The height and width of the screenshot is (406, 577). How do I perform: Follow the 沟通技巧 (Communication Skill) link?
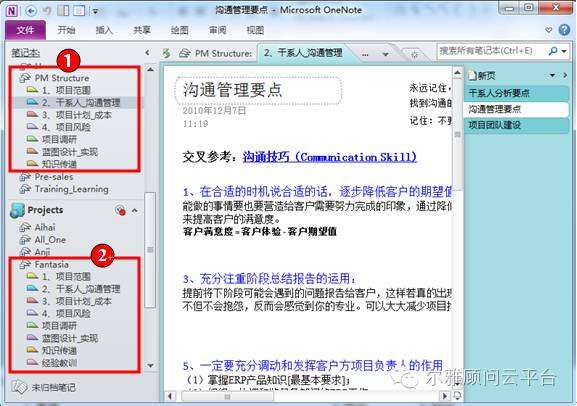click(330, 157)
